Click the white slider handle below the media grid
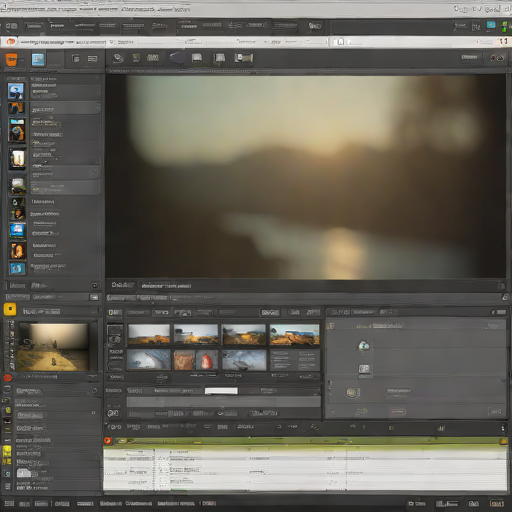This screenshot has height=512, width=512. point(221,391)
